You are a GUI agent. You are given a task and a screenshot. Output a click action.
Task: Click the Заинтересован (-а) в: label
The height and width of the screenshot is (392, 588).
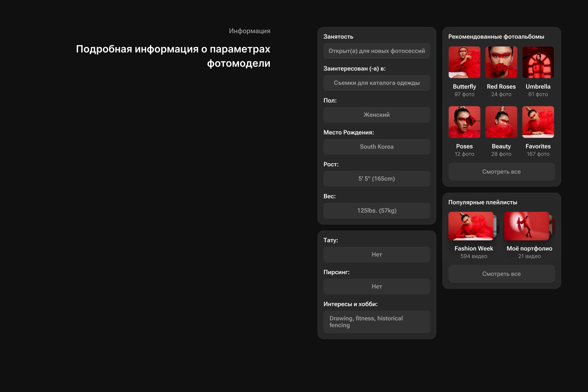[354, 68]
